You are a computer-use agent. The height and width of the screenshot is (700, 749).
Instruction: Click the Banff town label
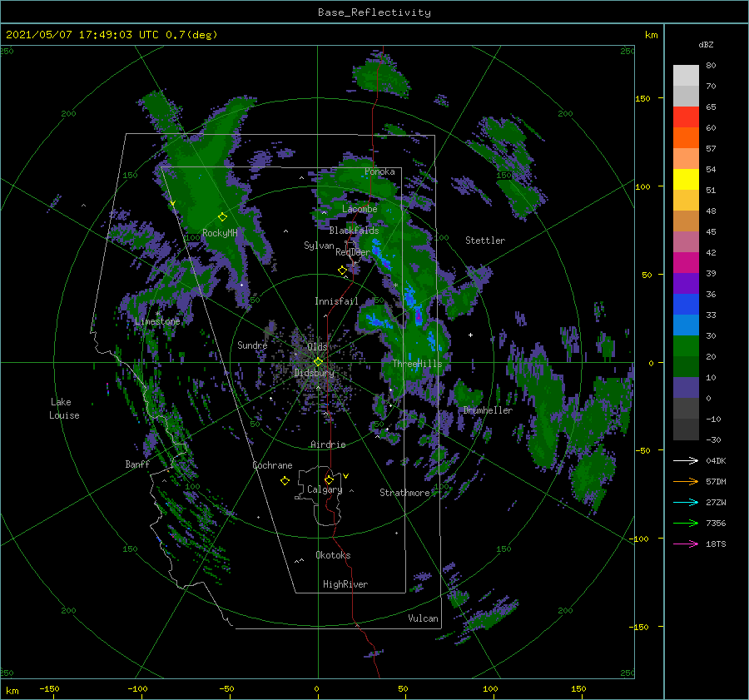137,464
